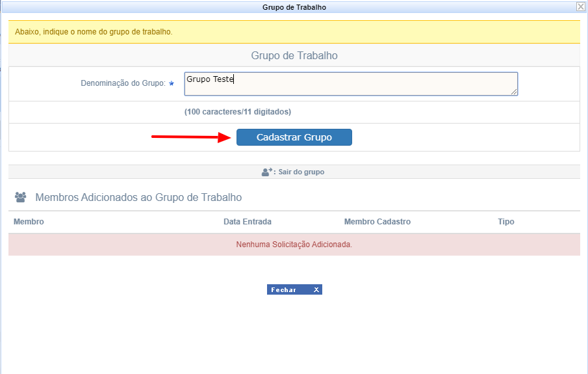Click the Cadastrar Grupo button
588x374 pixels.
coord(294,137)
